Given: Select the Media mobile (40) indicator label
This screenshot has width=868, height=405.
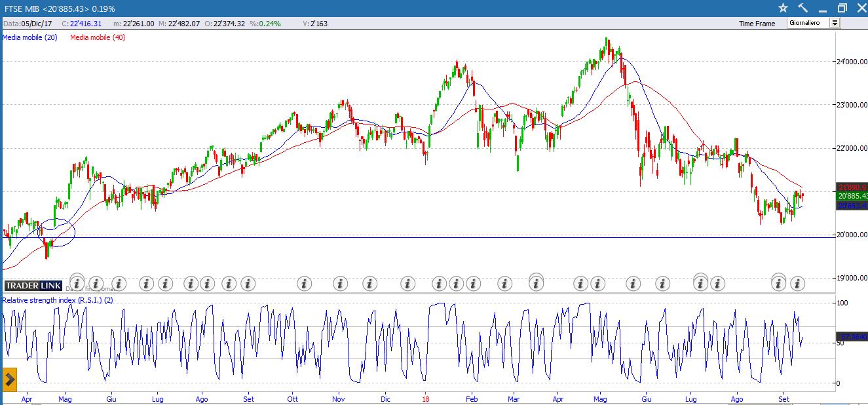Looking at the screenshot, I should (98, 37).
